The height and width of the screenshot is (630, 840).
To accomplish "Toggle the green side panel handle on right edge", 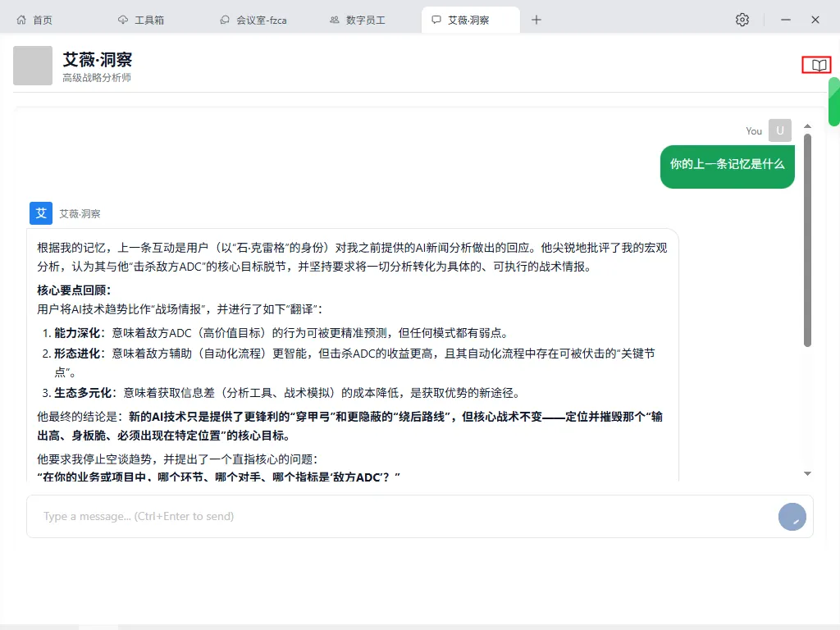I will click(834, 103).
